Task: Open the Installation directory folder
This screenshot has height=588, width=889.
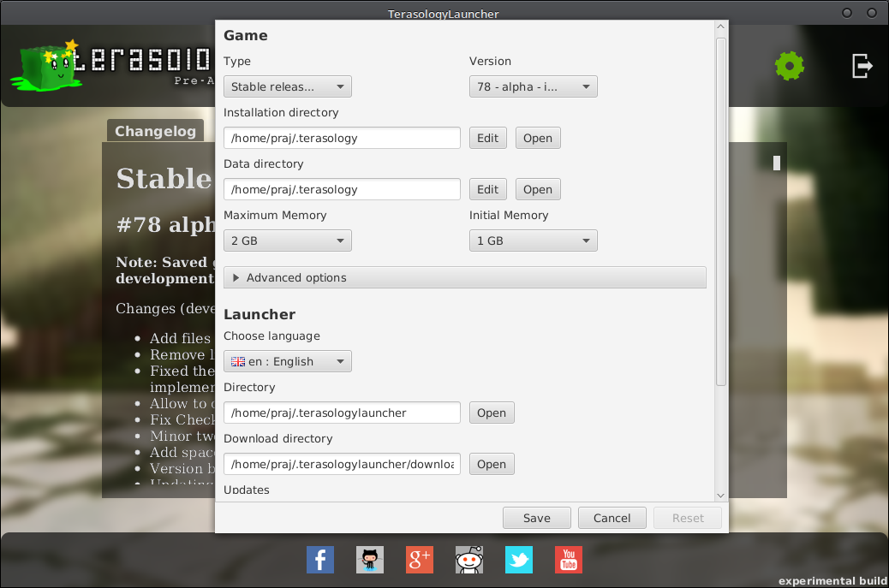Action: [x=538, y=138]
